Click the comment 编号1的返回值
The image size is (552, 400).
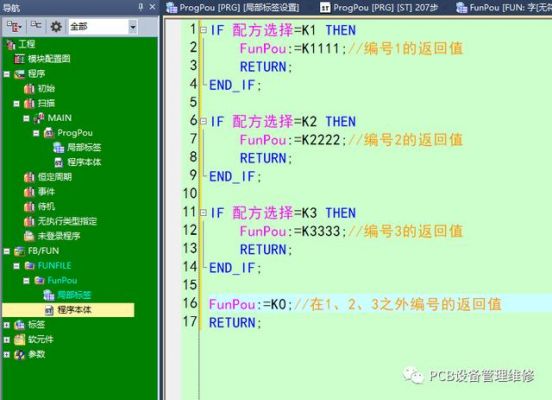413,49
